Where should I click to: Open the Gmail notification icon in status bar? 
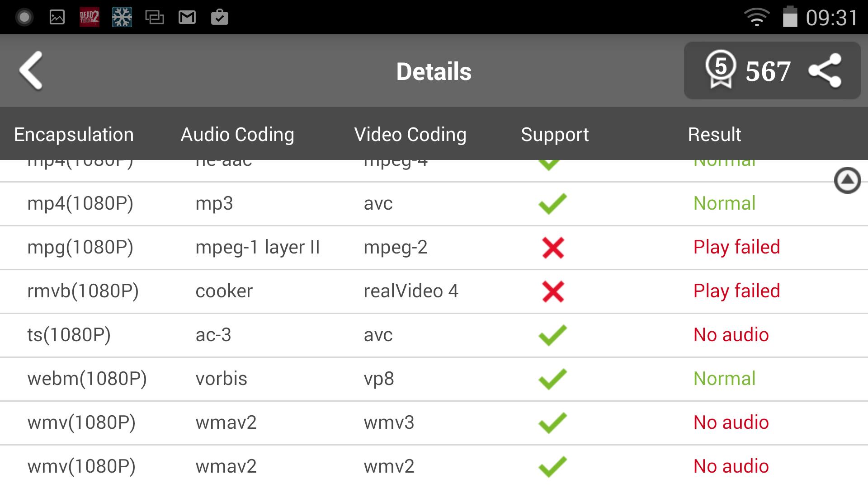187,18
